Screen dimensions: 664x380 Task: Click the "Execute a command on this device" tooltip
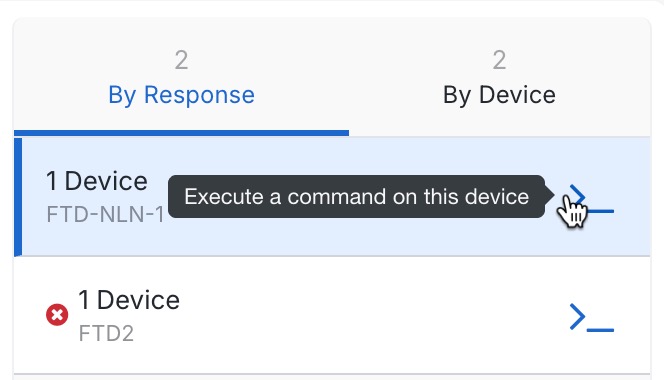click(357, 197)
